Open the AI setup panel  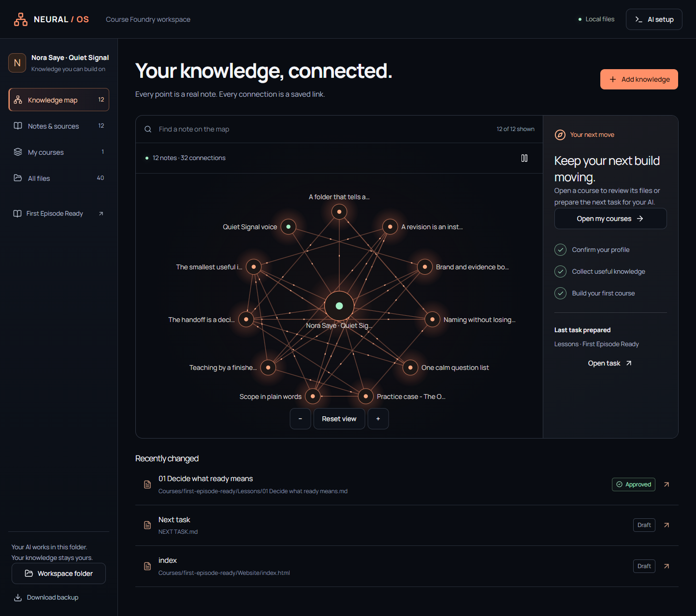click(x=654, y=19)
